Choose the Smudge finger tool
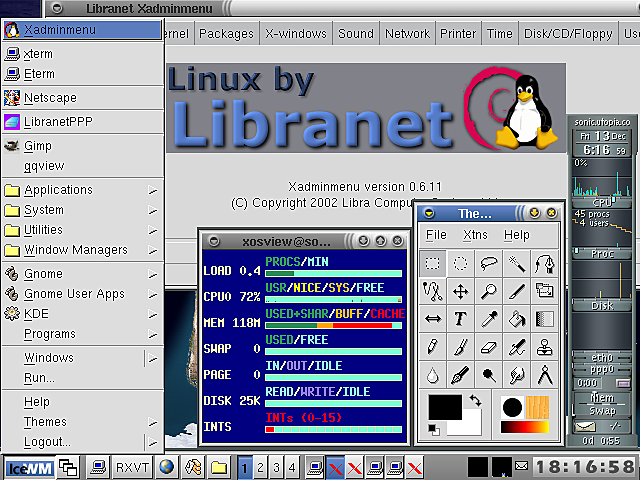 pyautogui.click(x=516, y=375)
